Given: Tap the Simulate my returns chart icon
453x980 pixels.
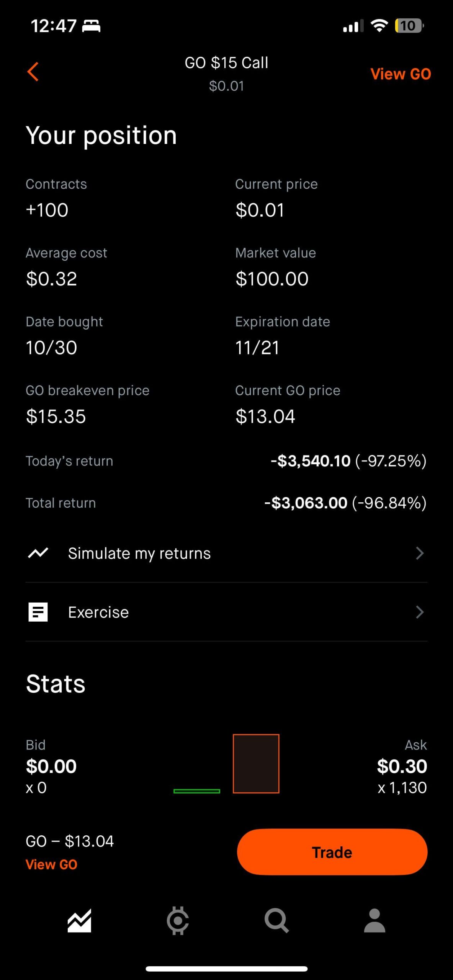Looking at the screenshot, I should tap(38, 553).
